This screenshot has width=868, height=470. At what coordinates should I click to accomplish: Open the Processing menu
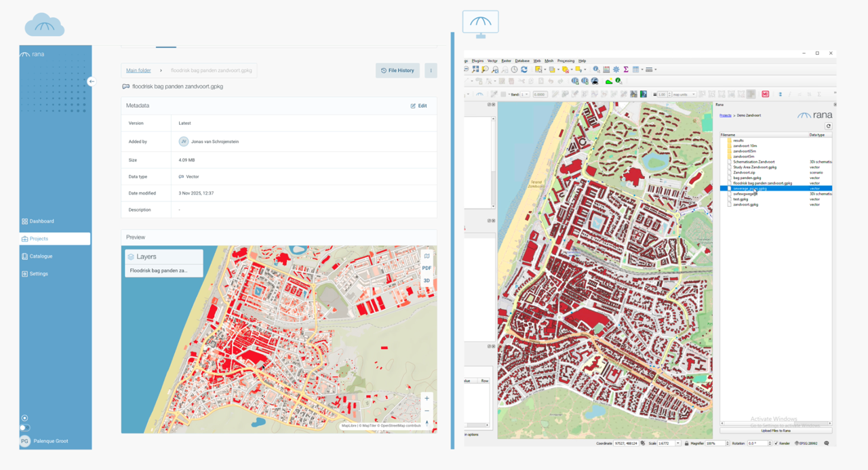(x=566, y=61)
